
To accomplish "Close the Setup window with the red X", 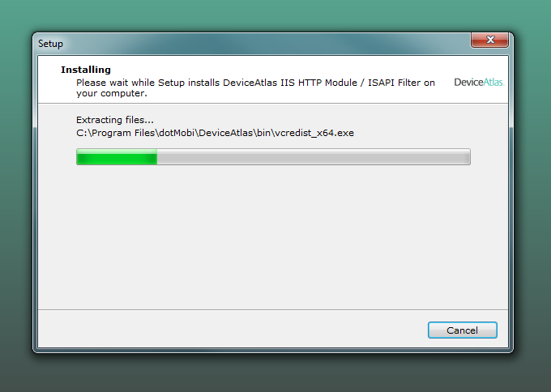I will pos(490,40).
